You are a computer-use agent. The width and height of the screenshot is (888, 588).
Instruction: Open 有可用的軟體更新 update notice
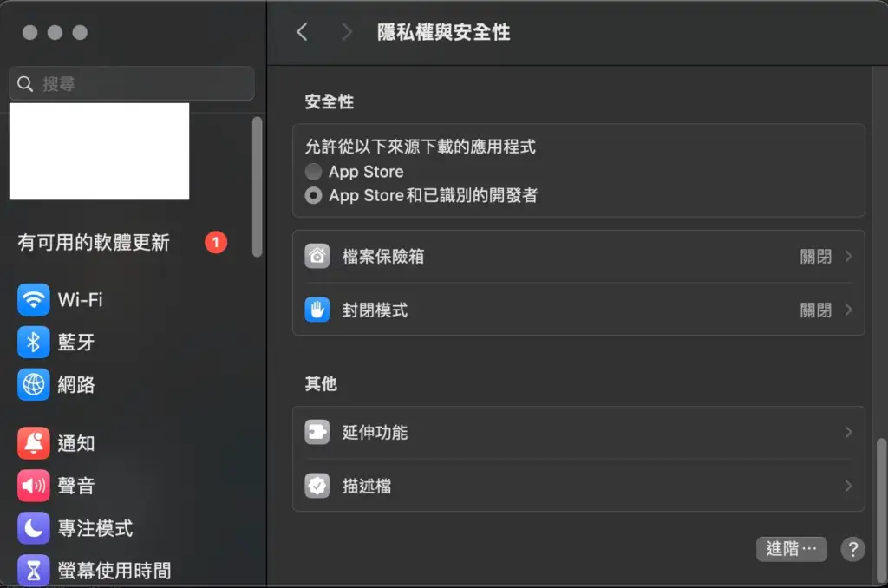(x=93, y=243)
